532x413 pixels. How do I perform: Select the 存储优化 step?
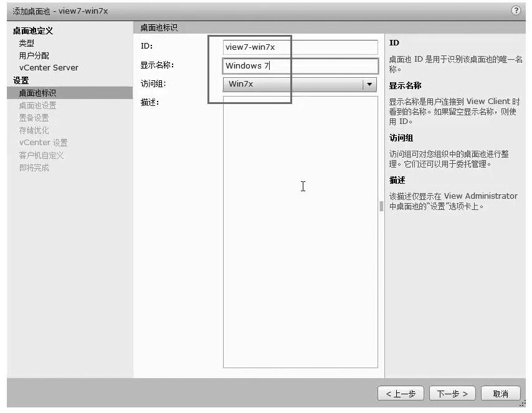tap(34, 130)
